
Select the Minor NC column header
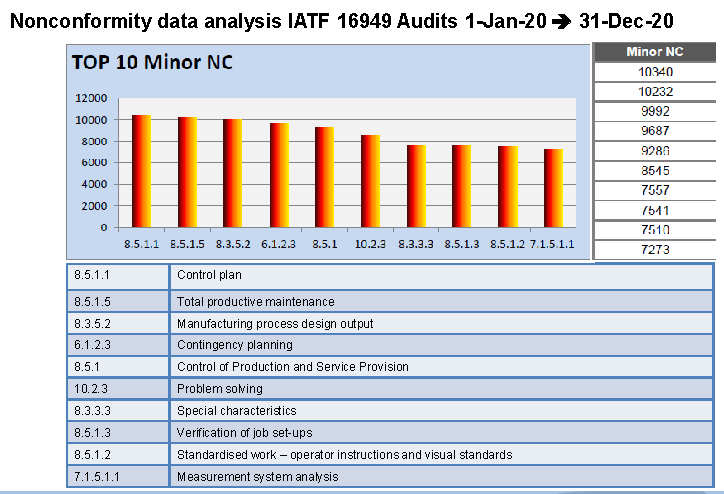[654, 52]
